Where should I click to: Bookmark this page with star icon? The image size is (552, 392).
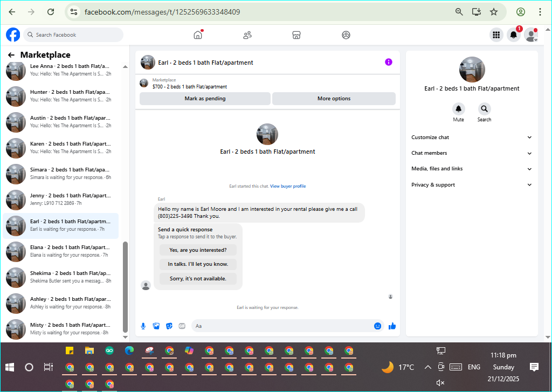(x=494, y=12)
